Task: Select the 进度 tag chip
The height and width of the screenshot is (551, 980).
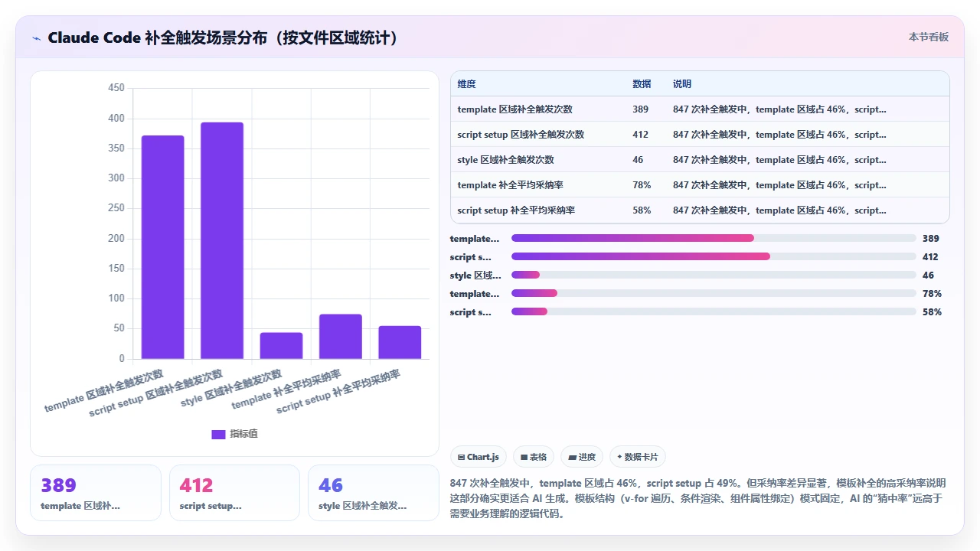Action: click(582, 457)
